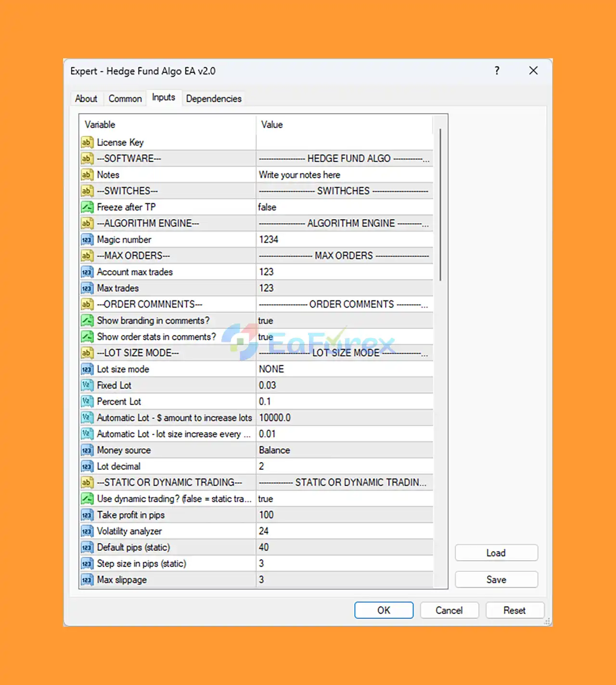The image size is (616, 685).
Task: Click the integer icon beside Magic number
Action: 87,240
